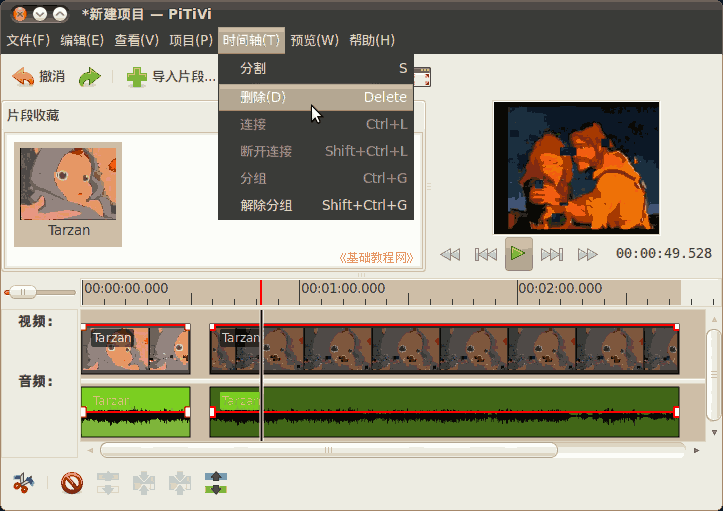Click the vertical scrollbar down arrow

point(714,433)
